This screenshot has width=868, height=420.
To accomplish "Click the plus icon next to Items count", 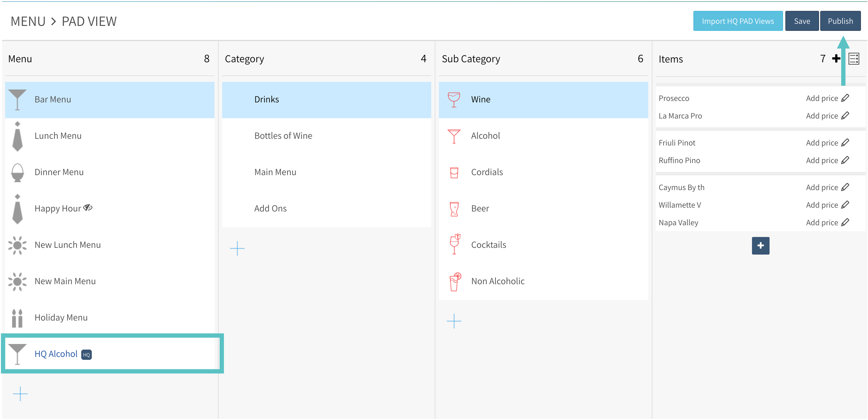I will 836,59.
